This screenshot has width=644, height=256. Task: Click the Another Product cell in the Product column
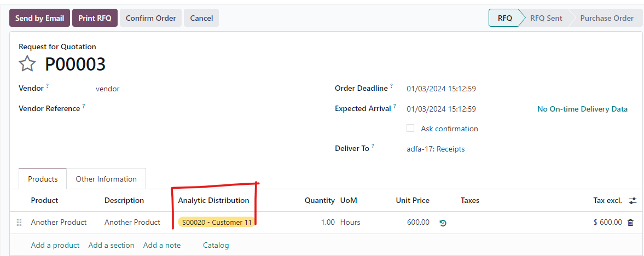point(59,222)
